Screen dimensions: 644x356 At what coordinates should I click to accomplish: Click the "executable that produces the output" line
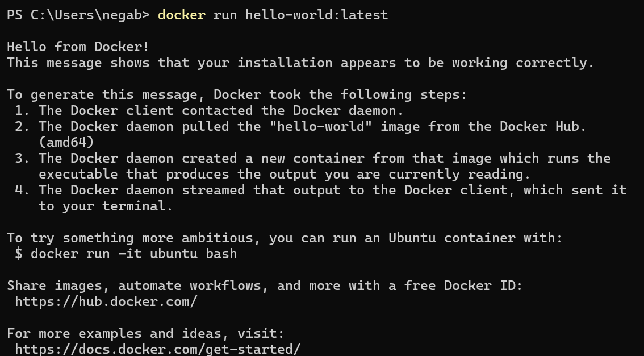pyautogui.click(x=285, y=174)
